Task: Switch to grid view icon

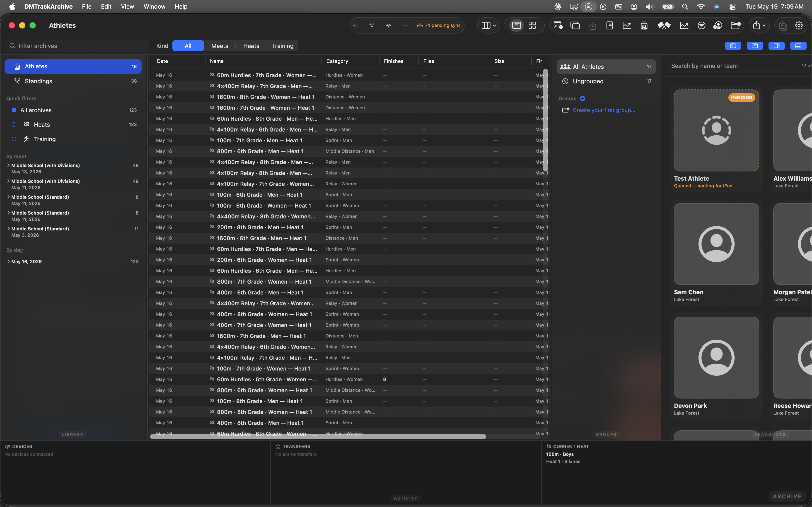Action: [532, 26]
